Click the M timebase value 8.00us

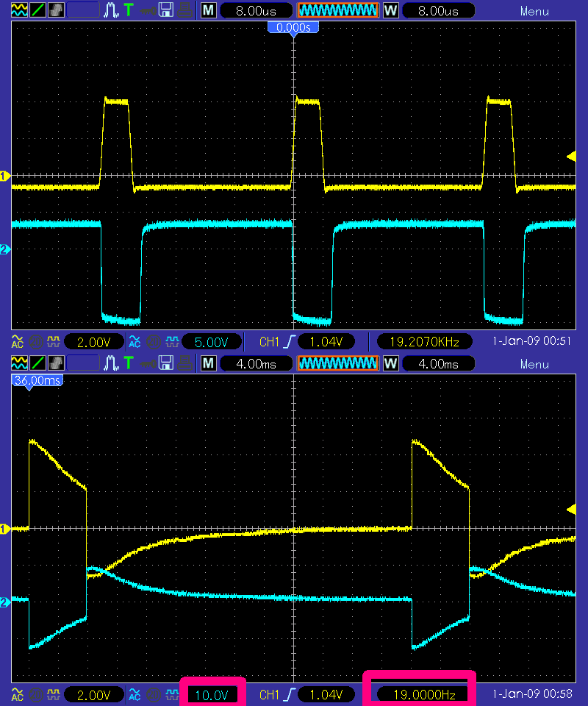(x=256, y=10)
